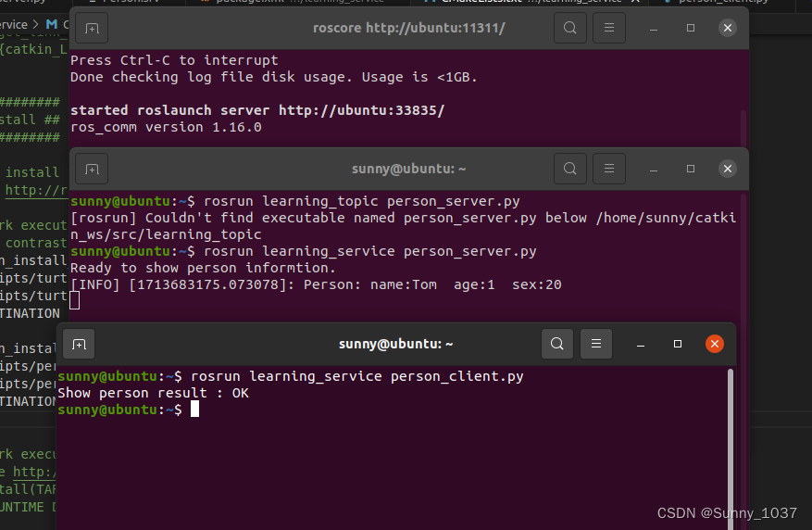Image resolution: width=812 pixels, height=530 pixels.
Task: Open new tab in person_client terminal
Action: pos(79,344)
